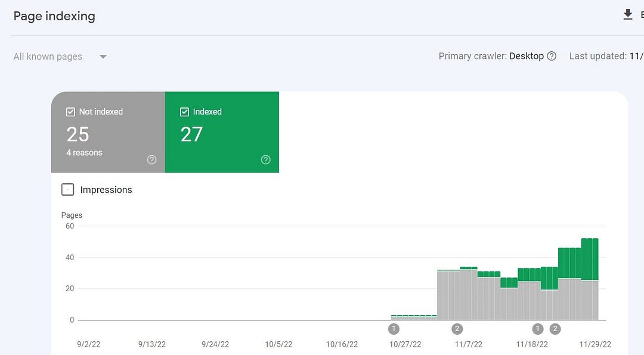This screenshot has width=644, height=355.
Task: Click the 4 reasons text
Action: [84, 153]
